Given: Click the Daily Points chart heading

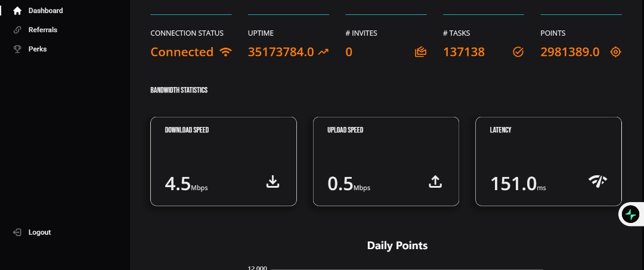Looking at the screenshot, I should [398, 246].
